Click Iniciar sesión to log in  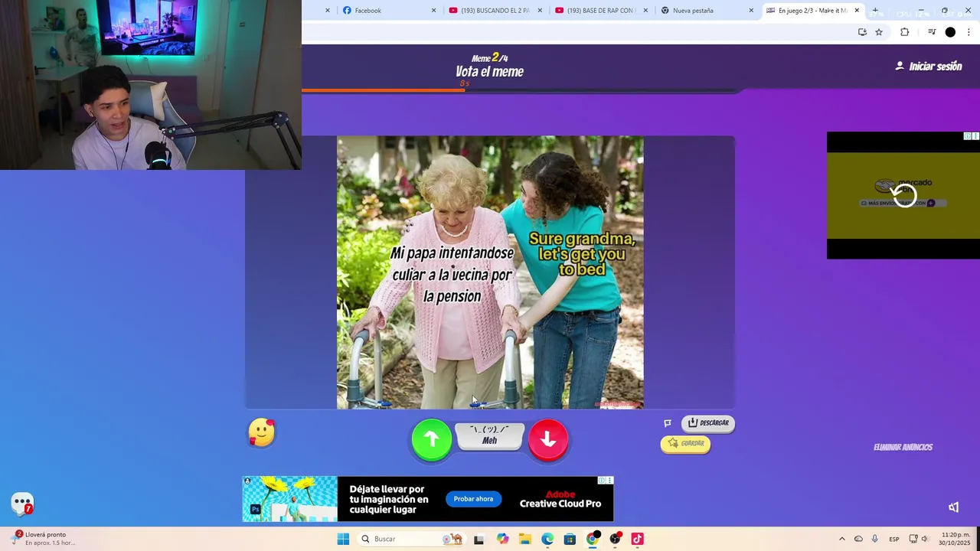tap(929, 67)
